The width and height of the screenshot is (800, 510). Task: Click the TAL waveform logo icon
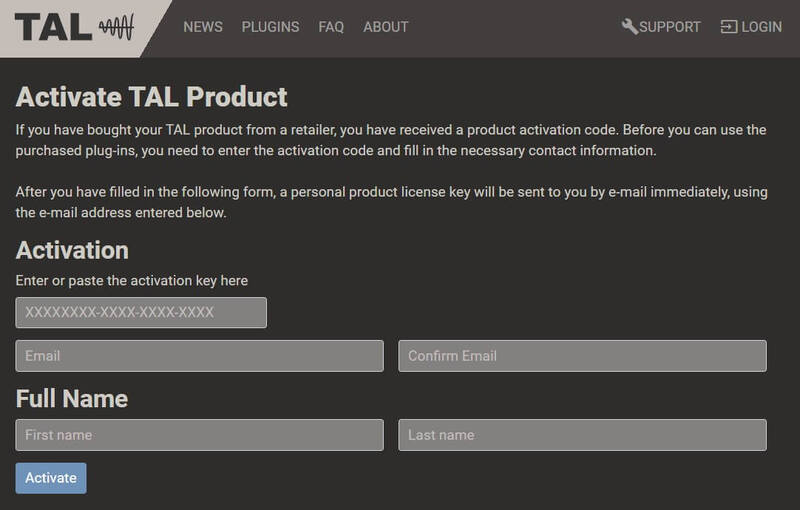(117, 27)
